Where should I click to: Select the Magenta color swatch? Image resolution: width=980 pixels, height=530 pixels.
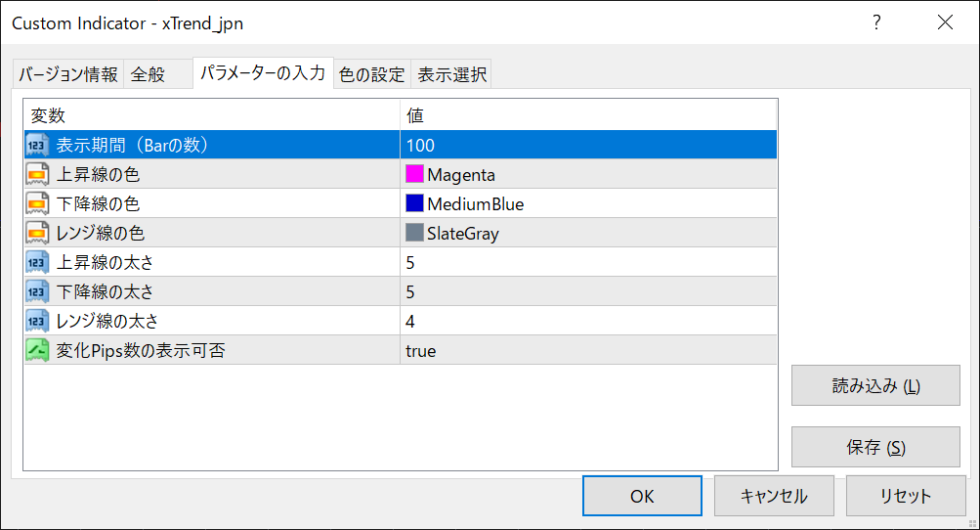coord(414,175)
